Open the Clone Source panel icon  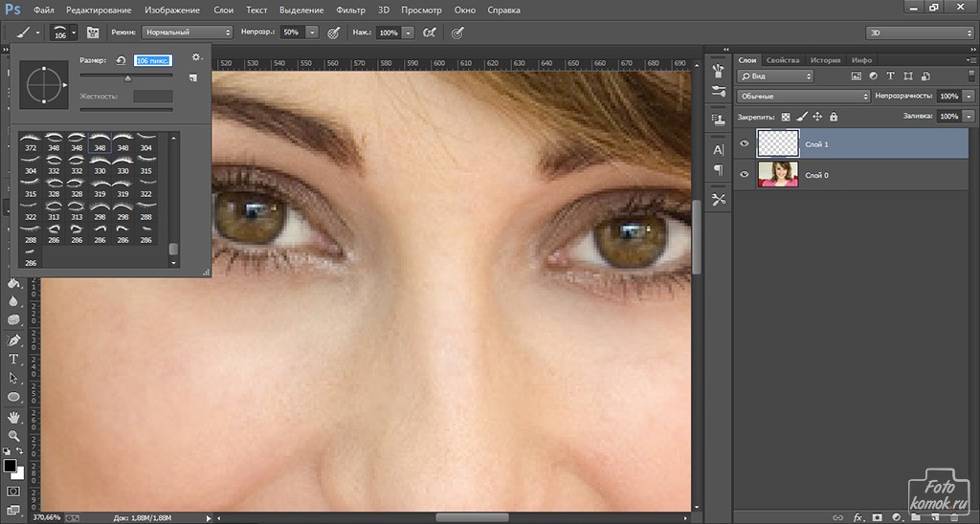(x=718, y=120)
